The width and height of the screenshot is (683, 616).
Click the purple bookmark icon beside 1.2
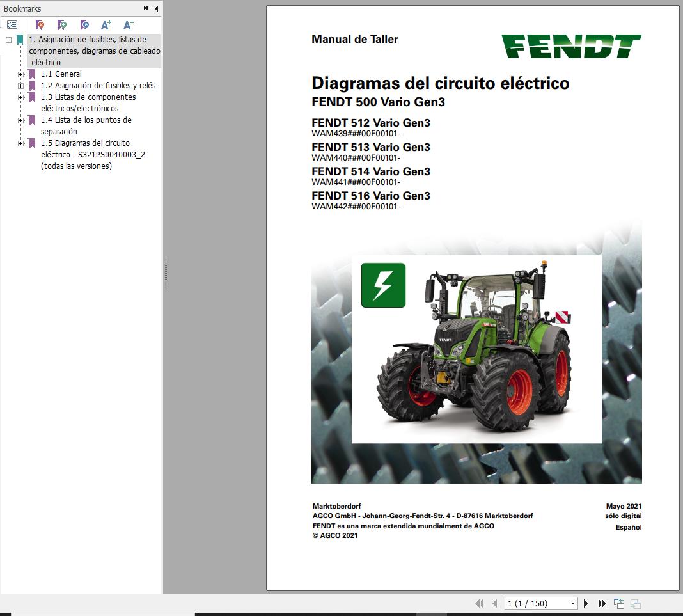pos(32,85)
